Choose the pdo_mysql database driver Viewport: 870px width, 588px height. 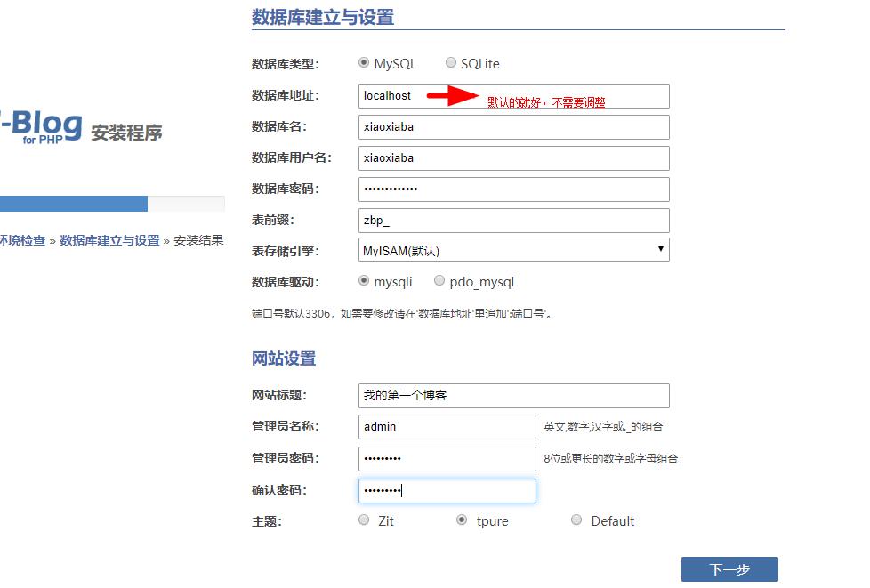(x=439, y=281)
